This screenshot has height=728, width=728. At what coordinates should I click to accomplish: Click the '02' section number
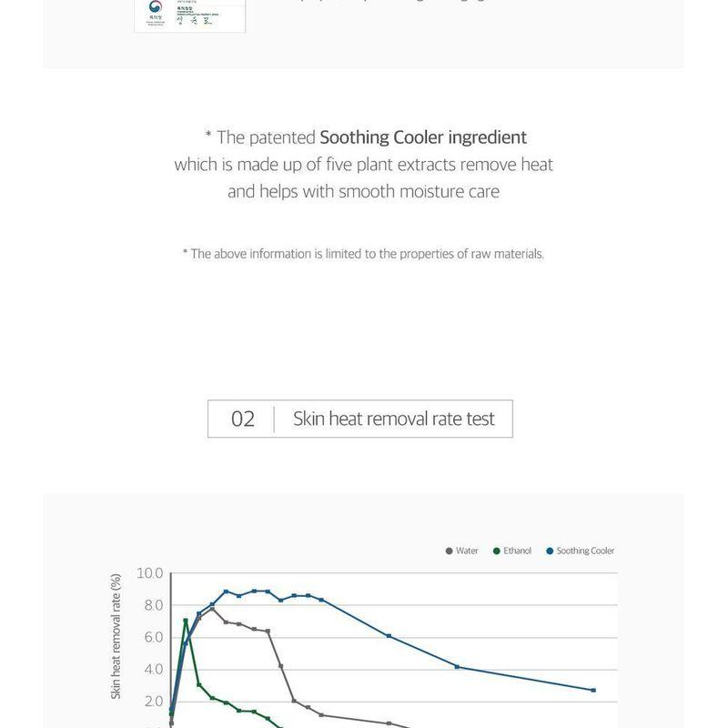243,419
